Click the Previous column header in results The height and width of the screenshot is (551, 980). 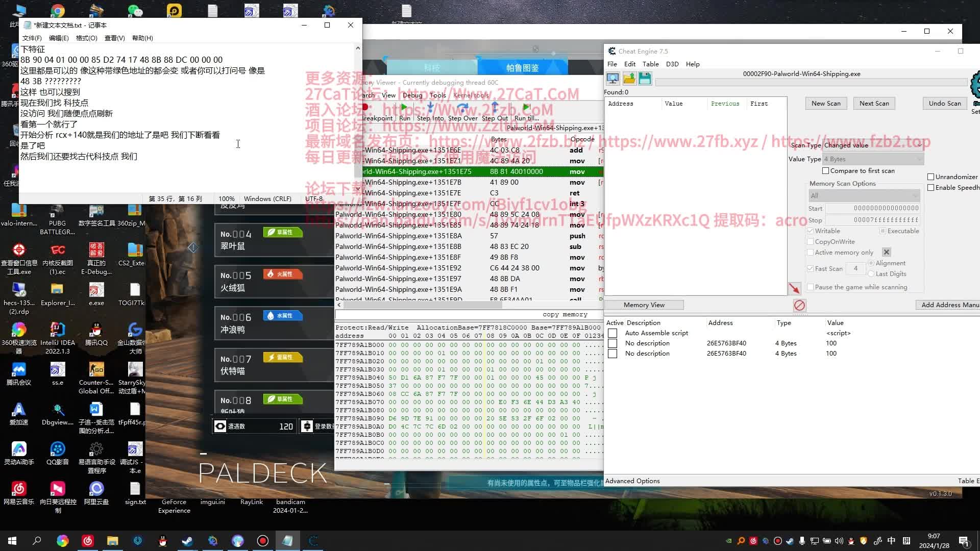[725, 103]
